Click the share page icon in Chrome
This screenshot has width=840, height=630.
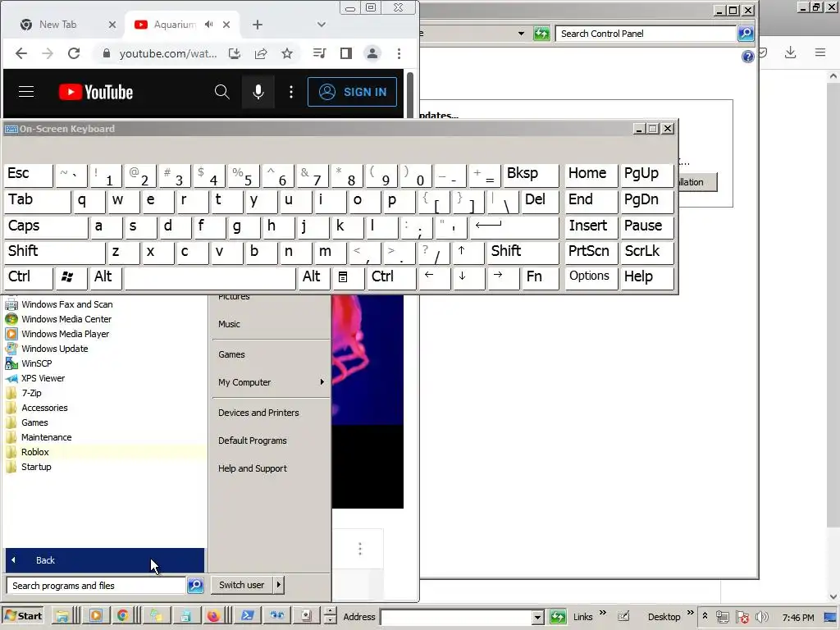[261, 53]
